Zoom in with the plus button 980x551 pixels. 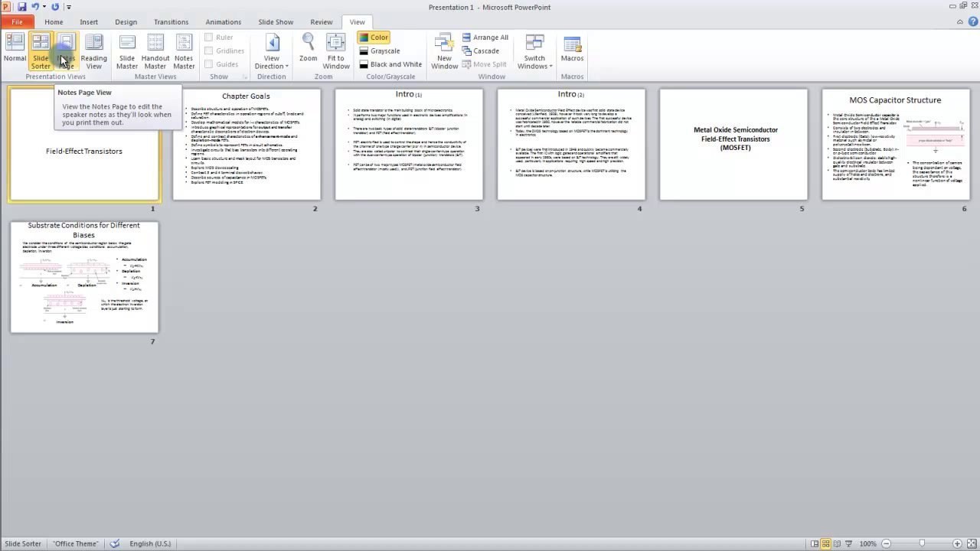coord(957,543)
